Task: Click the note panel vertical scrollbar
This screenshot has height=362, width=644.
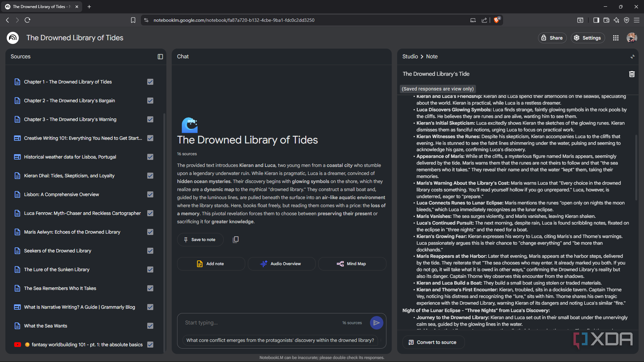Action: pyautogui.click(x=636, y=168)
